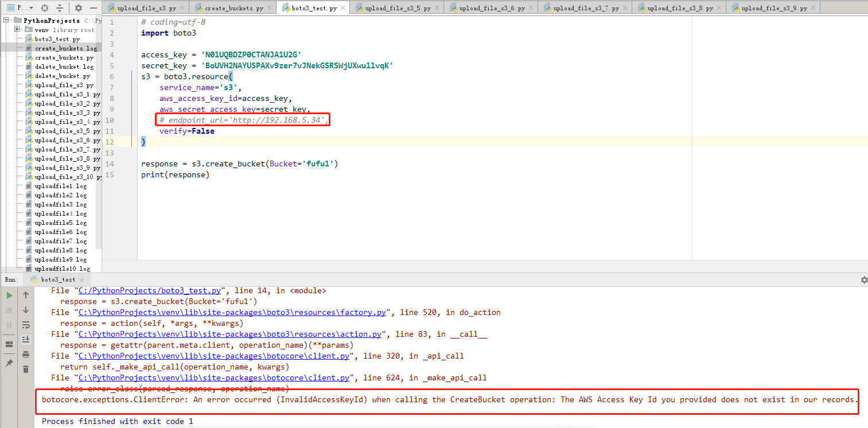Open Run panel settings gear icon

tap(863, 280)
